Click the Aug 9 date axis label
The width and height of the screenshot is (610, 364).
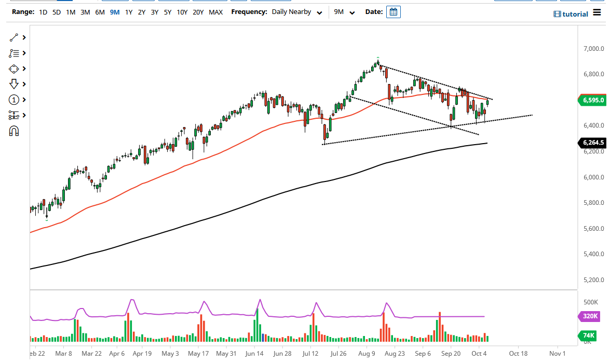click(x=367, y=354)
